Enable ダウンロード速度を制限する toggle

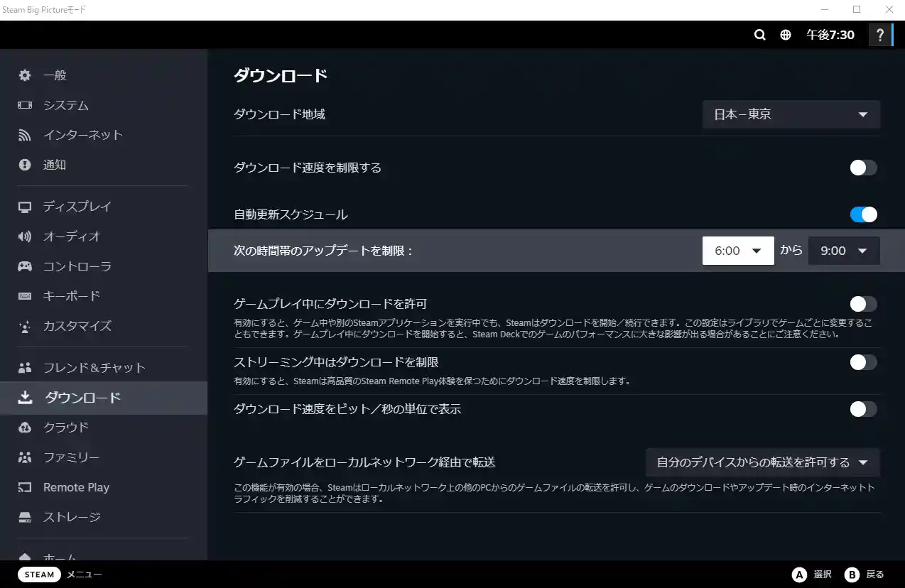pos(863,168)
